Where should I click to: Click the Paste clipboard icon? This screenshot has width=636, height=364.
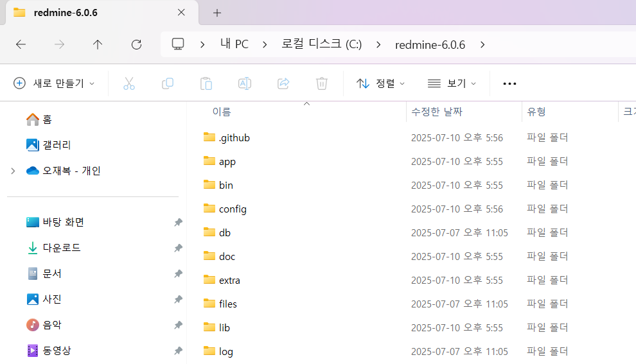tap(206, 83)
